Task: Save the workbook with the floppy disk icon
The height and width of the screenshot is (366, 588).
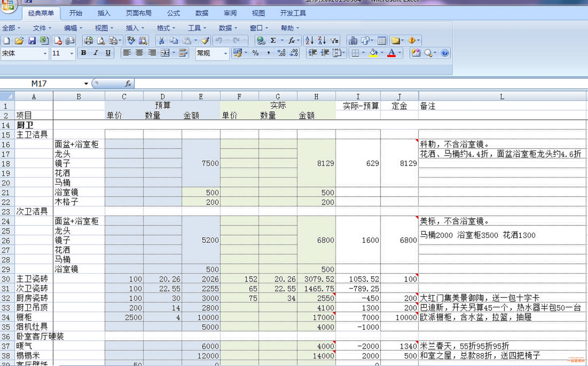Action: pos(32,40)
